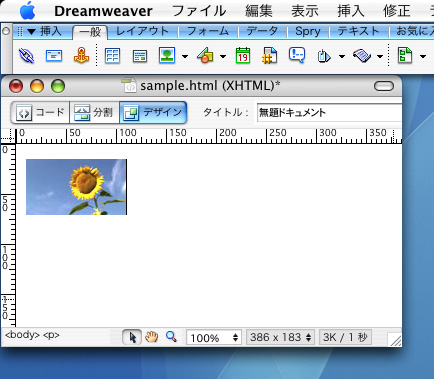Screen dimensions: 434x379
Task: Open the Apple menu
Action: coord(28,11)
